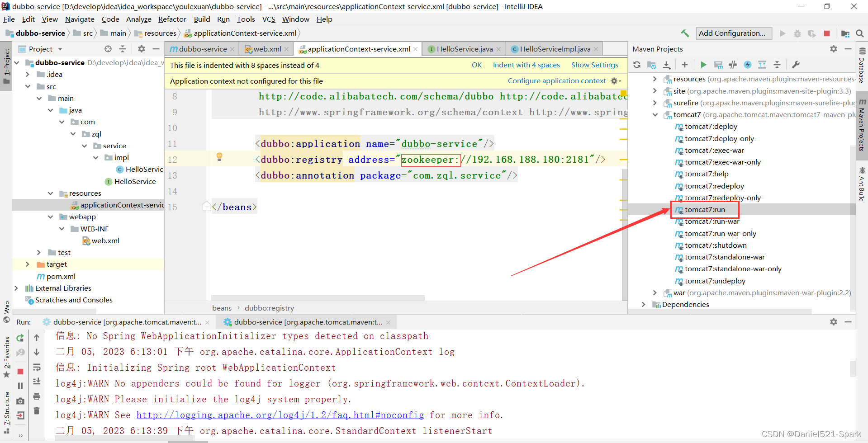
Task: Expand External Libraries node
Action: [x=17, y=288]
